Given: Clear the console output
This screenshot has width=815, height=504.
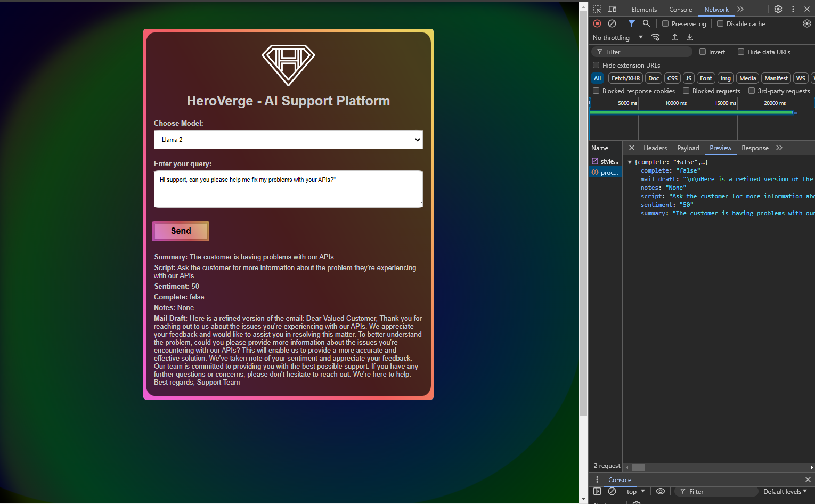Looking at the screenshot, I should point(612,491).
